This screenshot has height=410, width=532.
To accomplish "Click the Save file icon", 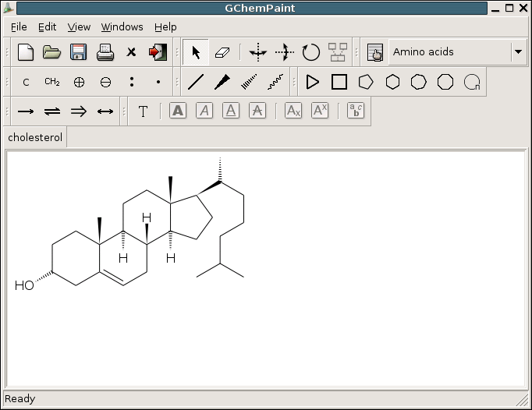I will [x=78, y=52].
